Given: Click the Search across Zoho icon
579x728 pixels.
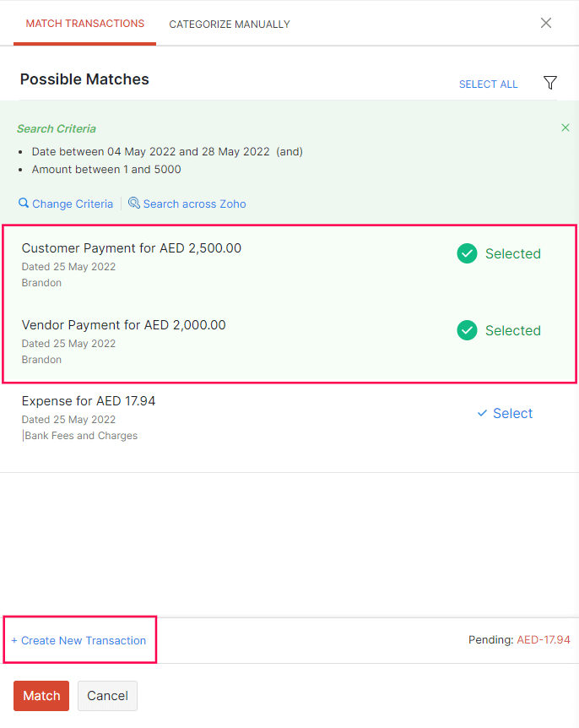Looking at the screenshot, I should [133, 204].
